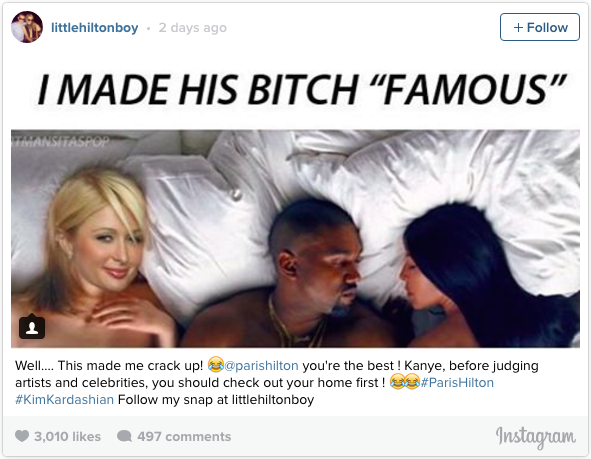Click the first crying-laughing emoji in caption
Screen dimensions: 591x459
point(216,364)
